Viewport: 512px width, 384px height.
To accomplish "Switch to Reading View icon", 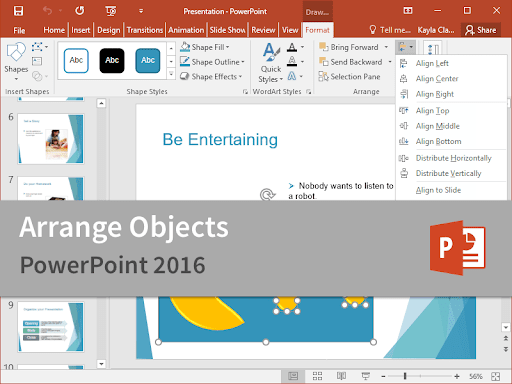I will [x=341, y=376].
